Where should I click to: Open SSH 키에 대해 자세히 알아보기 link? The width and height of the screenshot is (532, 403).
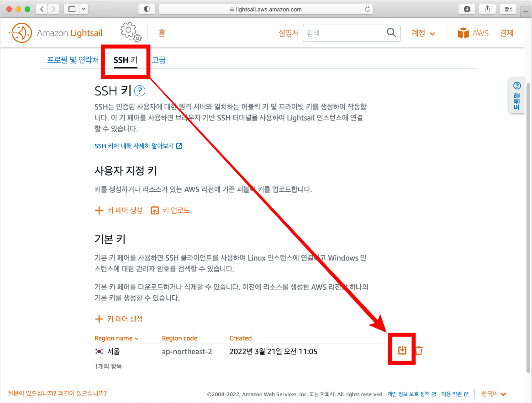point(138,146)
